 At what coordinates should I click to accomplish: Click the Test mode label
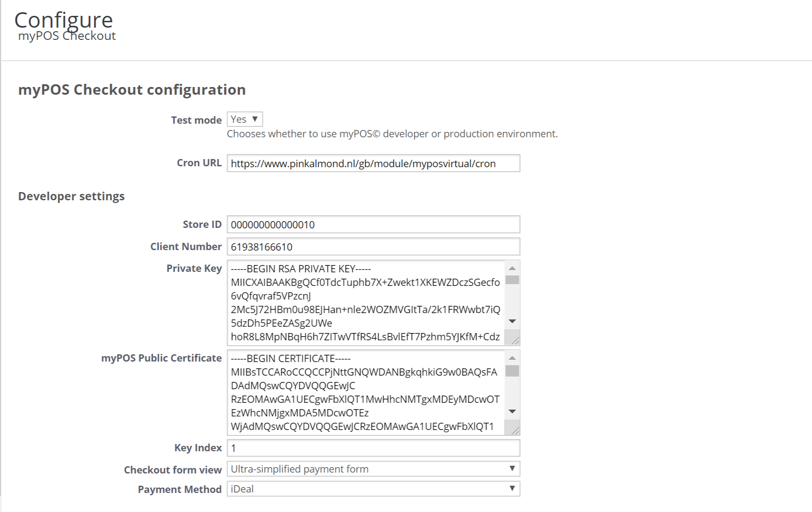196,120
